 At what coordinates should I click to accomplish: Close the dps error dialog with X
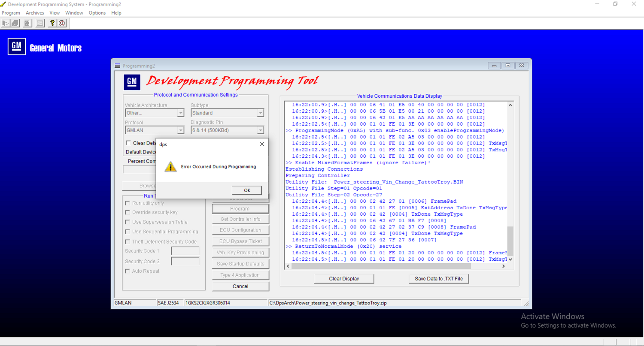click(x=262, y=144)
